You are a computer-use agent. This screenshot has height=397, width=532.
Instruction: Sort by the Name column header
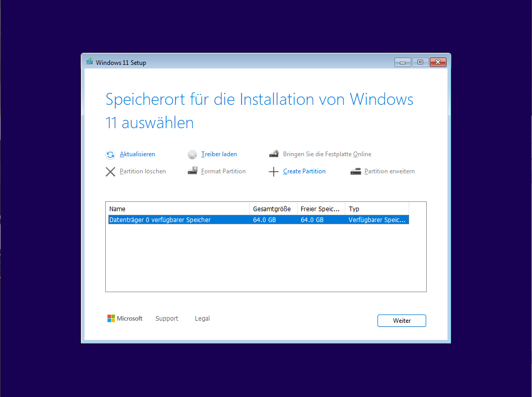point(179,209)
